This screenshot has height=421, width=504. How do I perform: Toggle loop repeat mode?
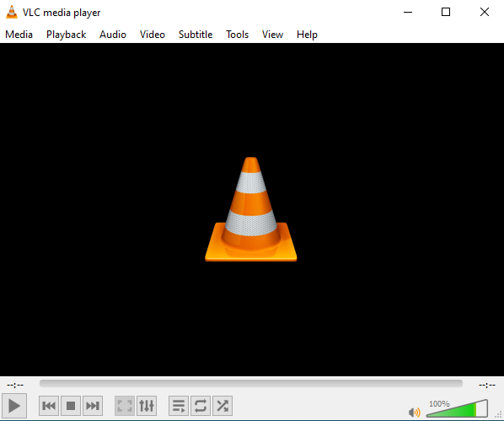pos(201,406)
